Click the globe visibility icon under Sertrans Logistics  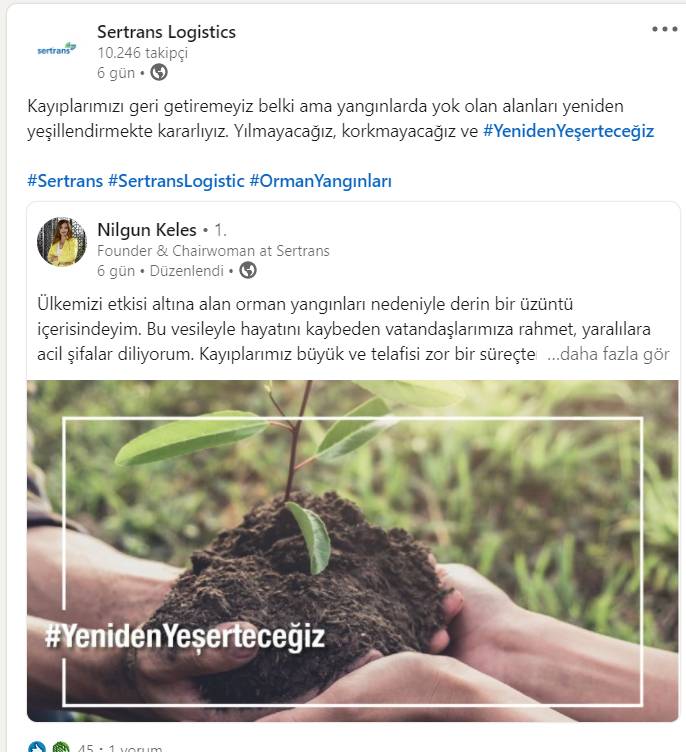click(x=159, y=72)
